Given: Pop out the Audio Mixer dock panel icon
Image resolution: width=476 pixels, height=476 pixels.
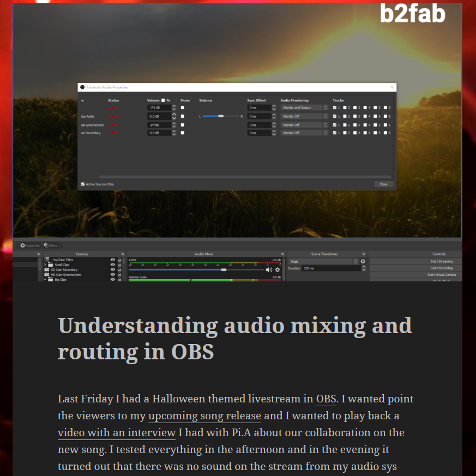Looking at the screenshot, I should pyautogui.click(x=282, y=254).
